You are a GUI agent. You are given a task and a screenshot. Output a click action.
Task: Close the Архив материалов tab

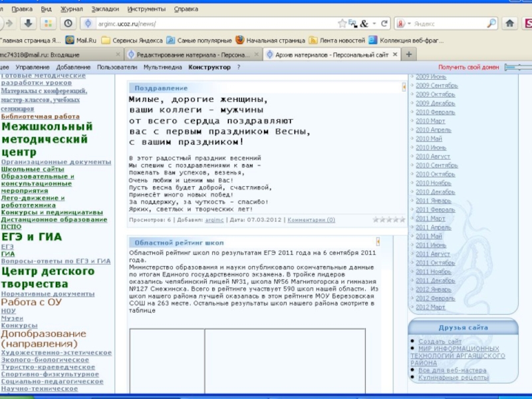pyautogui.click(x=395, y=55)
